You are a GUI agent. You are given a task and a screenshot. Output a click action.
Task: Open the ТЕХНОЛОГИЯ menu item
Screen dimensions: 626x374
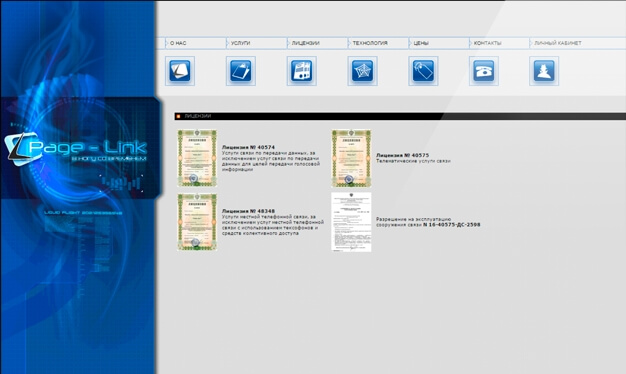tap(370, 43)
